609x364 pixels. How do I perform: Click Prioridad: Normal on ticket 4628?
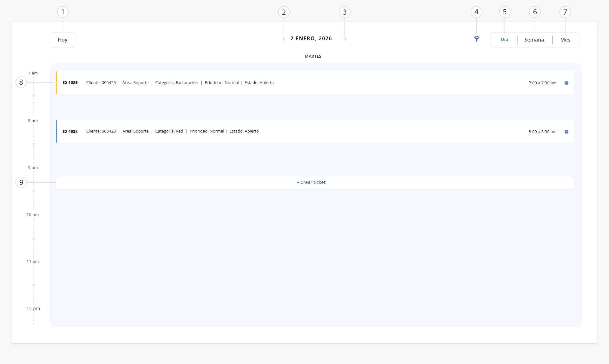[x=207, y=131]
